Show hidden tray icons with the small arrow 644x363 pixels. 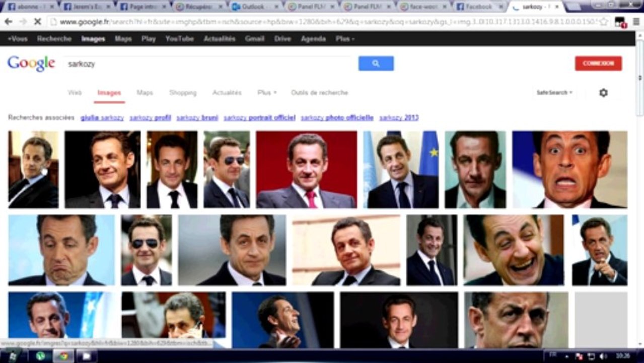(567, 356)
